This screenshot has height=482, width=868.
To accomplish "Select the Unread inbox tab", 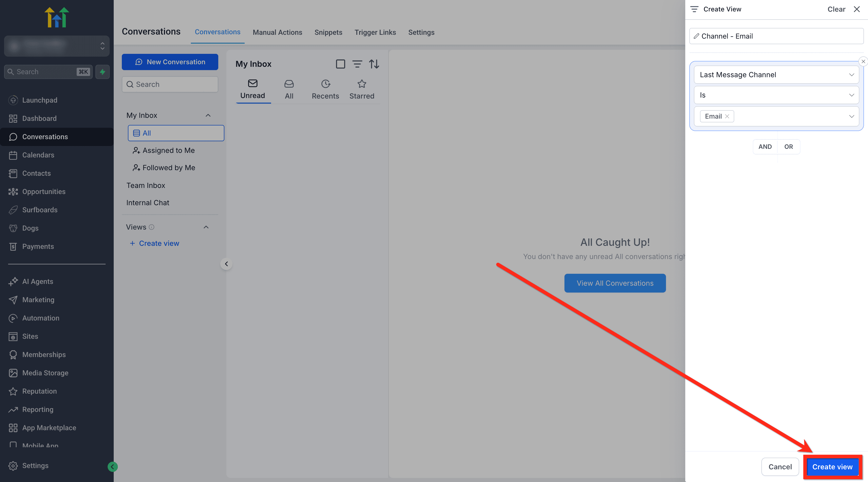I will point(252,89).
